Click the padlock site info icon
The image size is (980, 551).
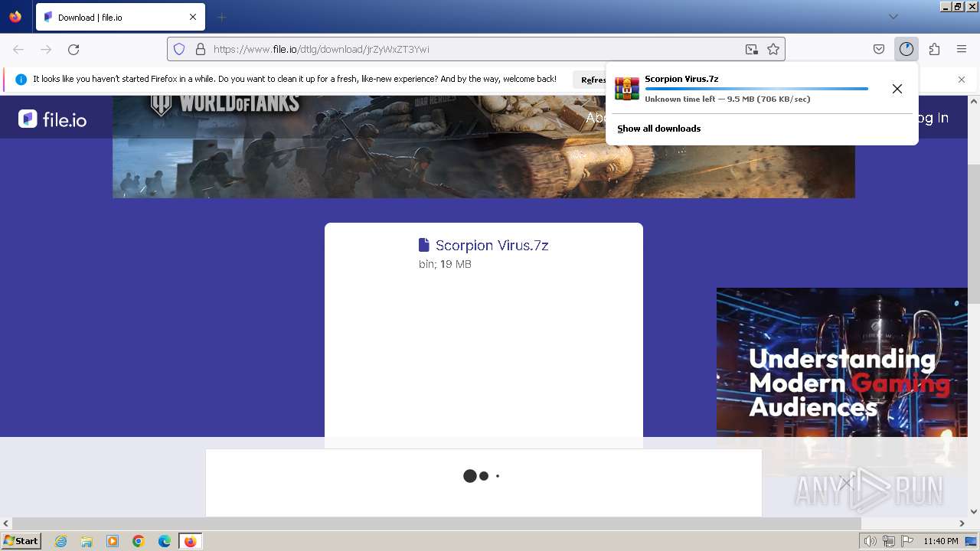[201, 49]
